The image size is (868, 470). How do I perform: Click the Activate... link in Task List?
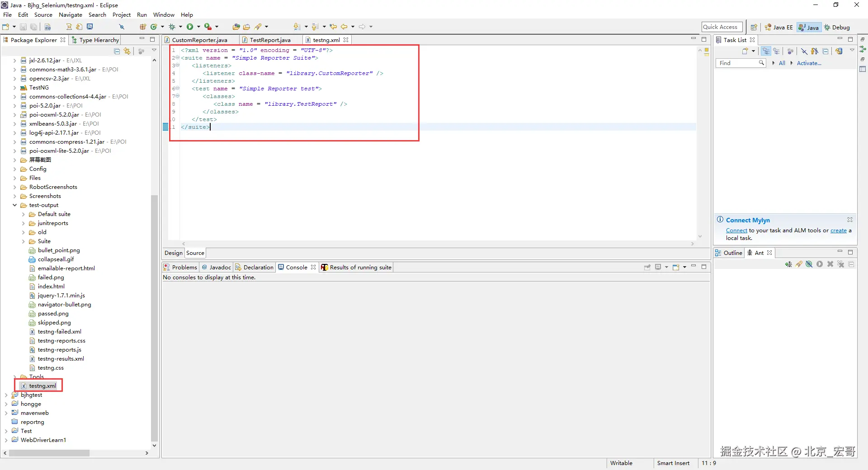coord(809,63)
